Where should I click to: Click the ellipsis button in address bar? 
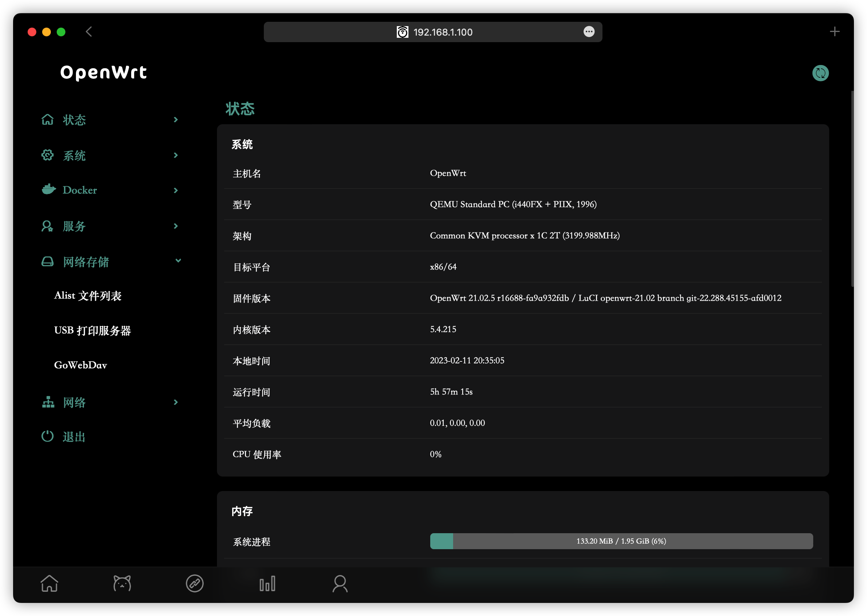589,32
